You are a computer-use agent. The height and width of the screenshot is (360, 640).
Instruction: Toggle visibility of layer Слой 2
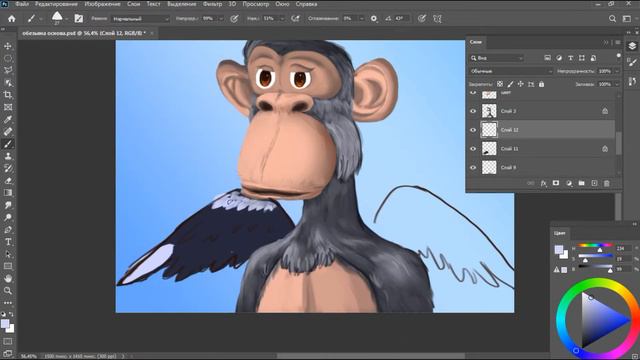(x=473, y=111)
